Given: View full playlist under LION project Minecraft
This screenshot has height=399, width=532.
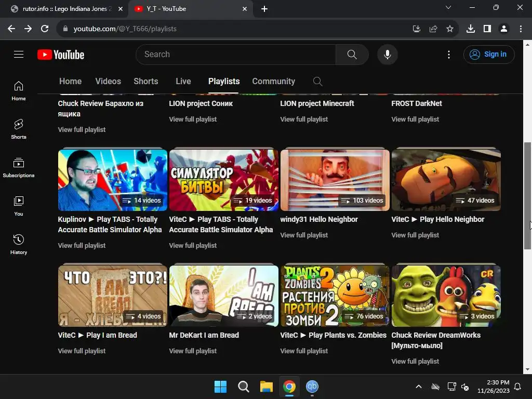Looking at the screenshot, I should tap(304, 119).
